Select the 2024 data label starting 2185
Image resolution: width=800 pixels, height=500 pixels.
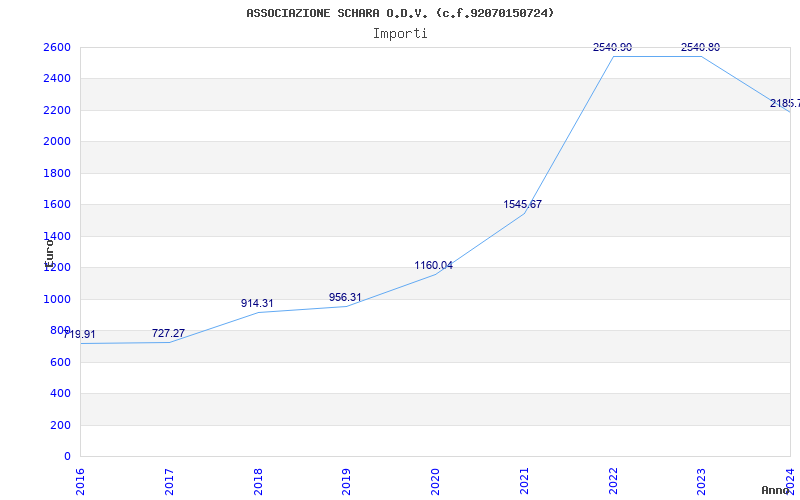(x=785, y=104)
